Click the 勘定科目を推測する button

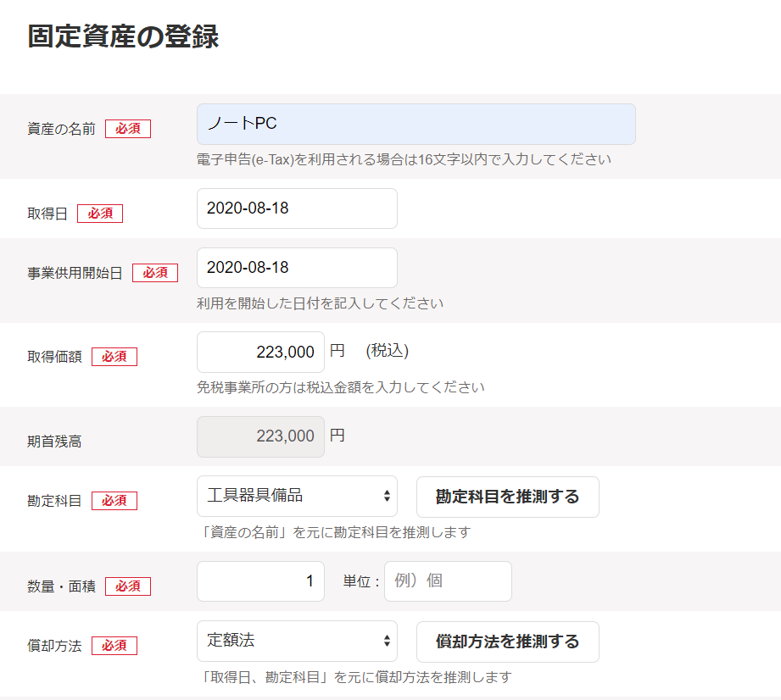pos(508,497)
